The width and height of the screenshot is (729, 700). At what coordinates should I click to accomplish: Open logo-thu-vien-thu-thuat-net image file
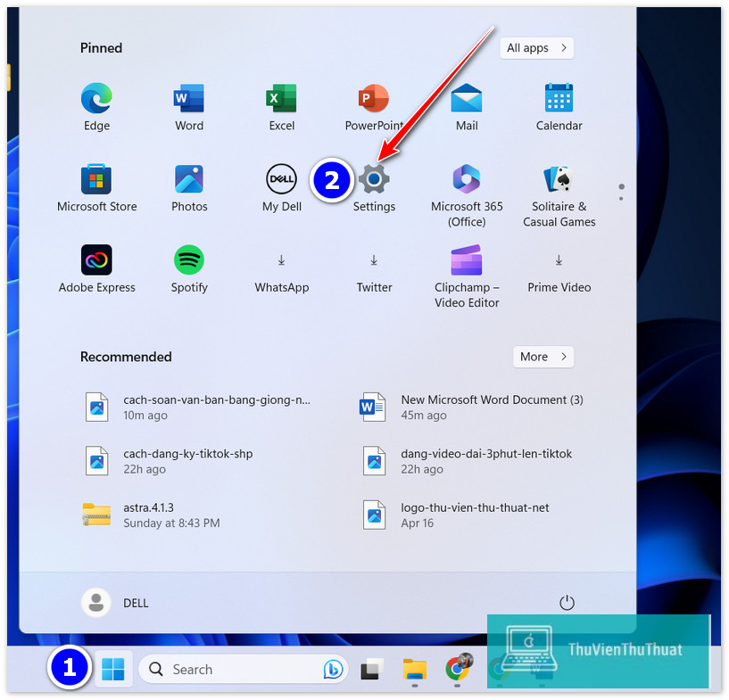456,515
